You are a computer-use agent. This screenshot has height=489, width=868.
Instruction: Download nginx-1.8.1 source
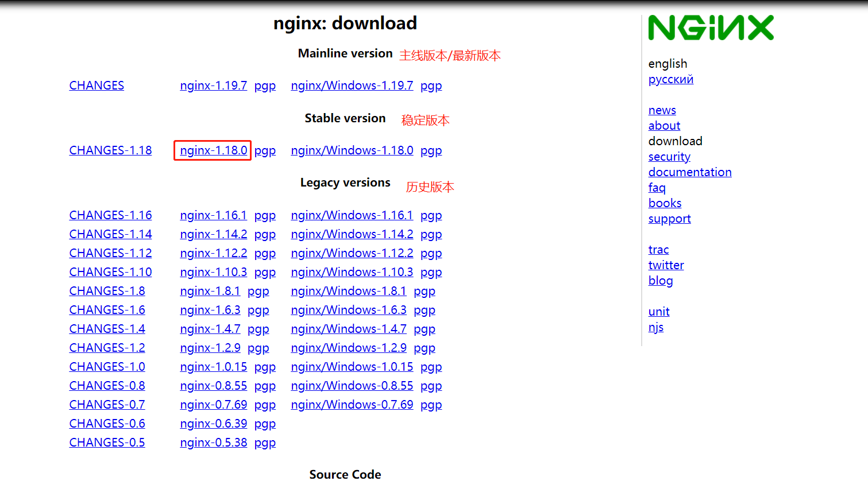point(210,291)
